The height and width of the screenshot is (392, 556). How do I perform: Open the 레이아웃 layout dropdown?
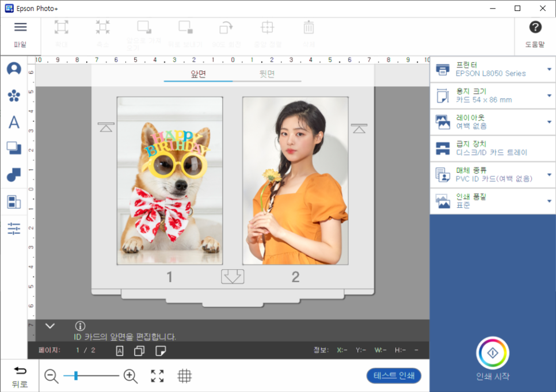493,122
